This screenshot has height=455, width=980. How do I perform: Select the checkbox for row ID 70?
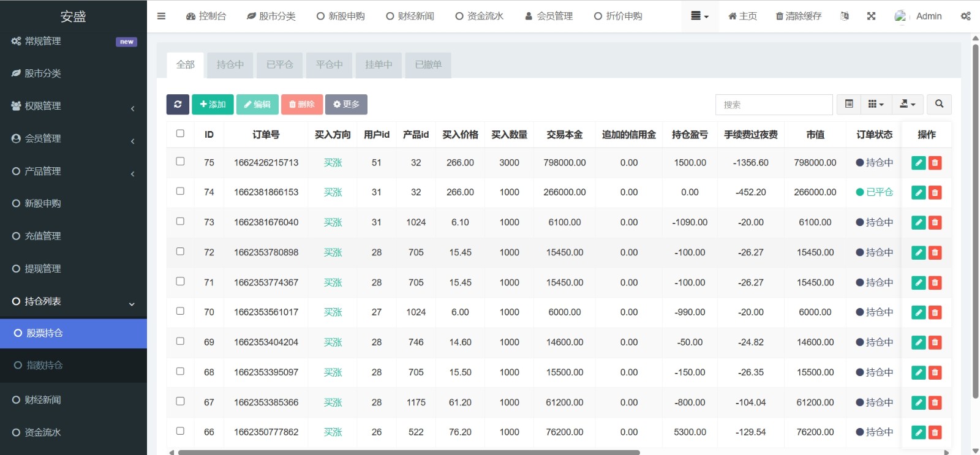click(180, 311)
